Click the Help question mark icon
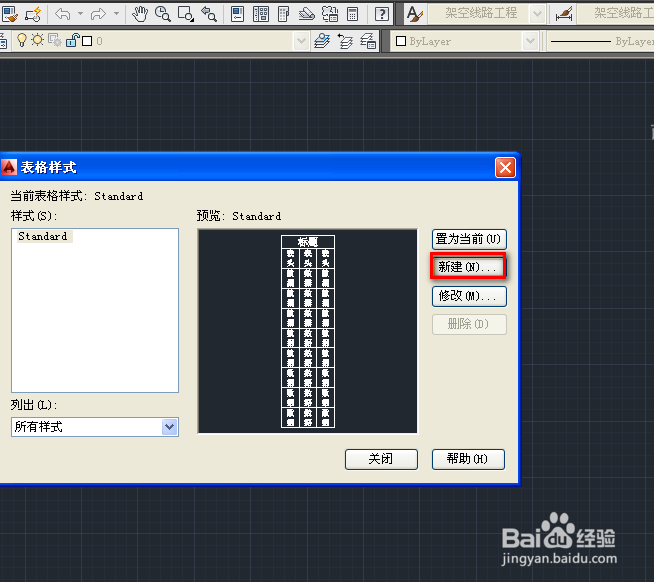 [x=382, y=14]
